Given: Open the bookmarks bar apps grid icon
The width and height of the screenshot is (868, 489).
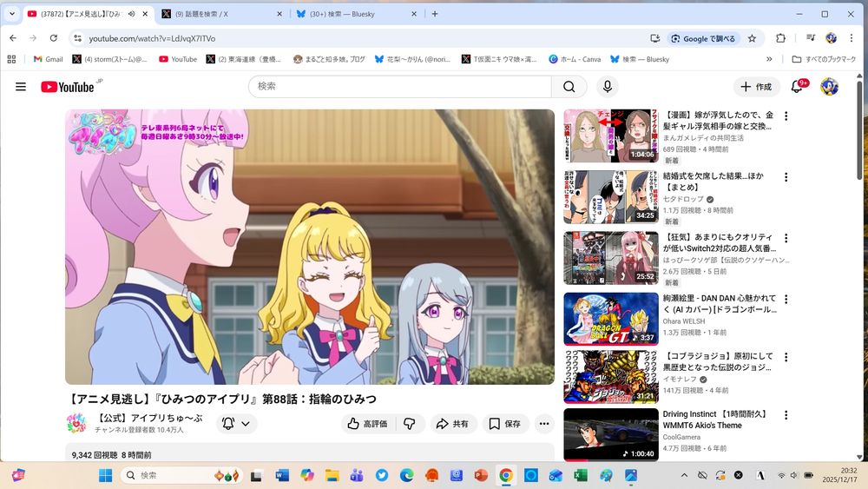Looking at the screenshot, I should coord(11,59).
